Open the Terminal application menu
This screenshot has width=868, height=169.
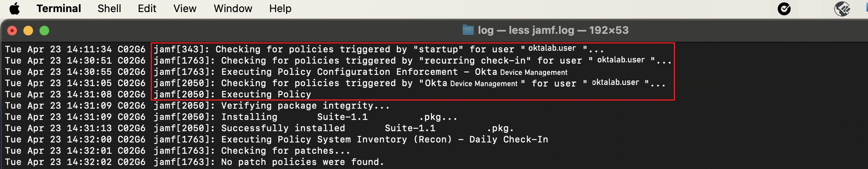click(58, 8)
